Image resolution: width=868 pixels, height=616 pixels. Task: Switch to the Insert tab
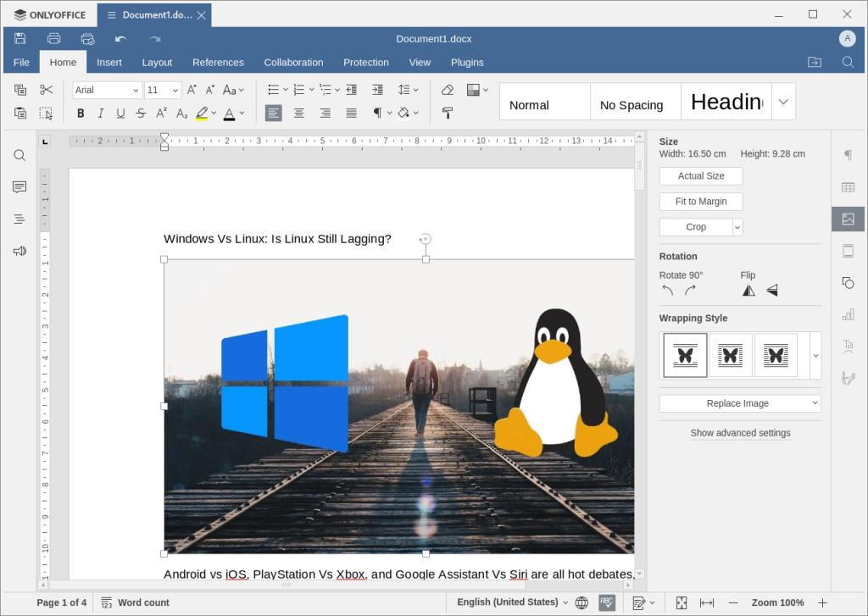point(109,62)
